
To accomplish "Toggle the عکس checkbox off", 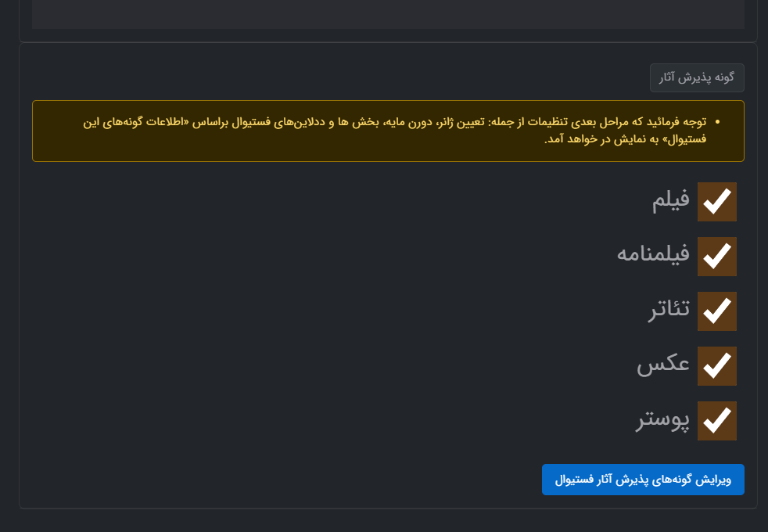I will [716, 366].
